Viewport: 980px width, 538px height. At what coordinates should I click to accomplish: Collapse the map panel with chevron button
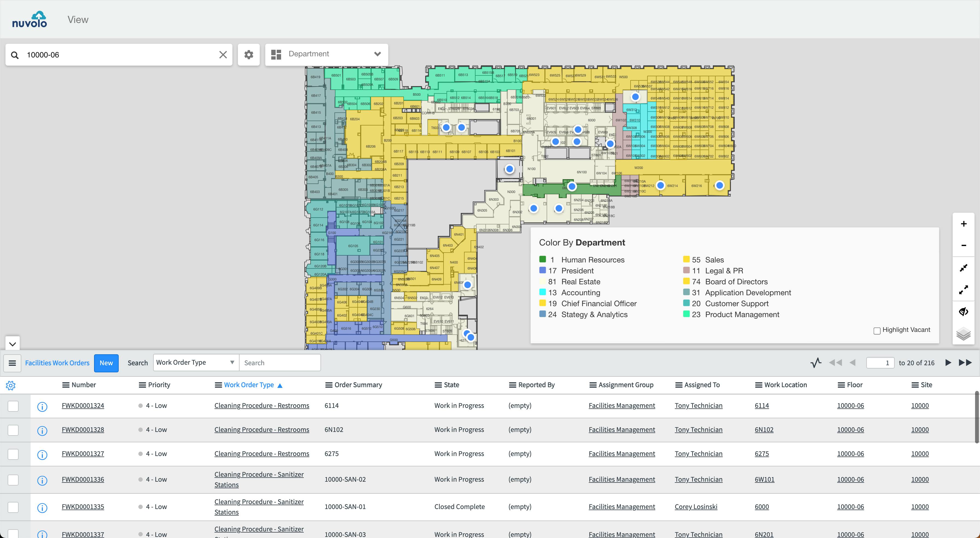[12, 344]
